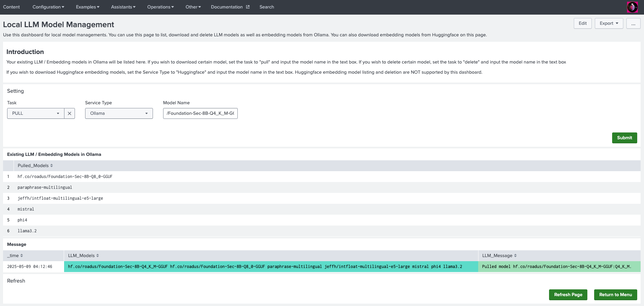The width and height of the screenshot is (644, 306).
Task: Expand the Service Type Ollama dropdown
Action: click(119, 113)
